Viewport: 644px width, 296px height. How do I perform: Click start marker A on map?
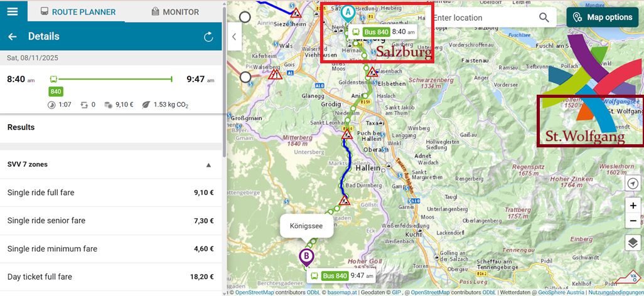(348, 12)
